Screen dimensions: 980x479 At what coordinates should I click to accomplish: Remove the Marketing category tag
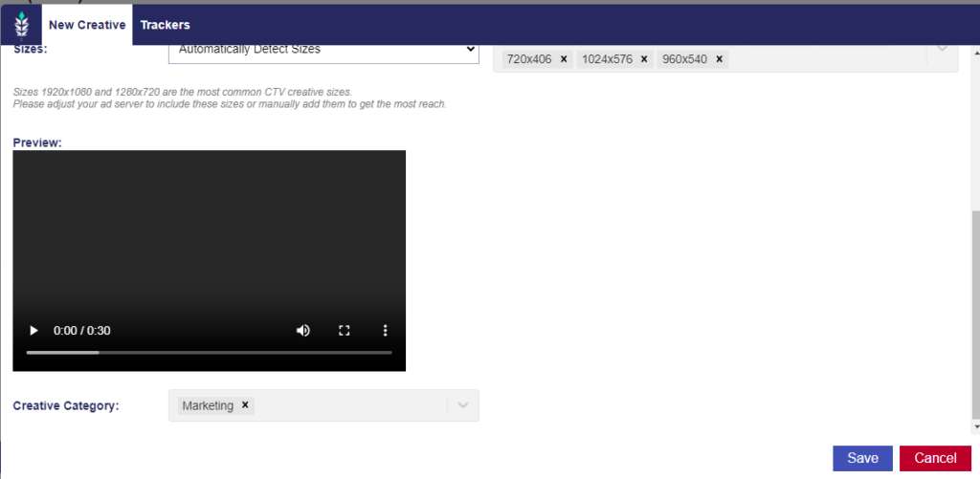tap(245, 405)
